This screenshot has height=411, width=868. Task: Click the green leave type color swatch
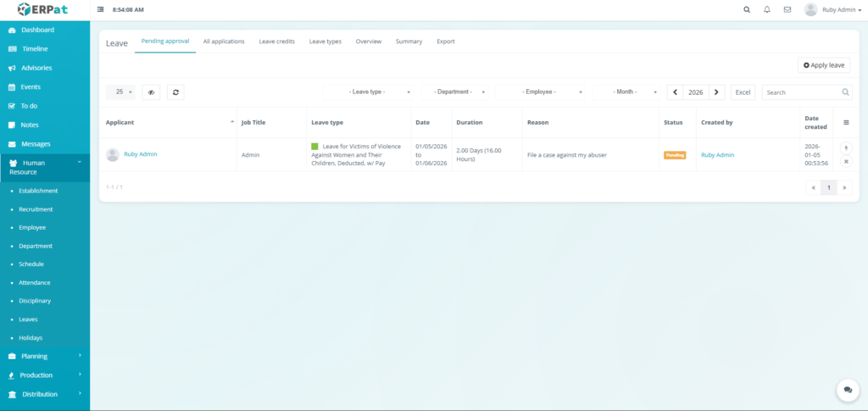click(314, 147)
